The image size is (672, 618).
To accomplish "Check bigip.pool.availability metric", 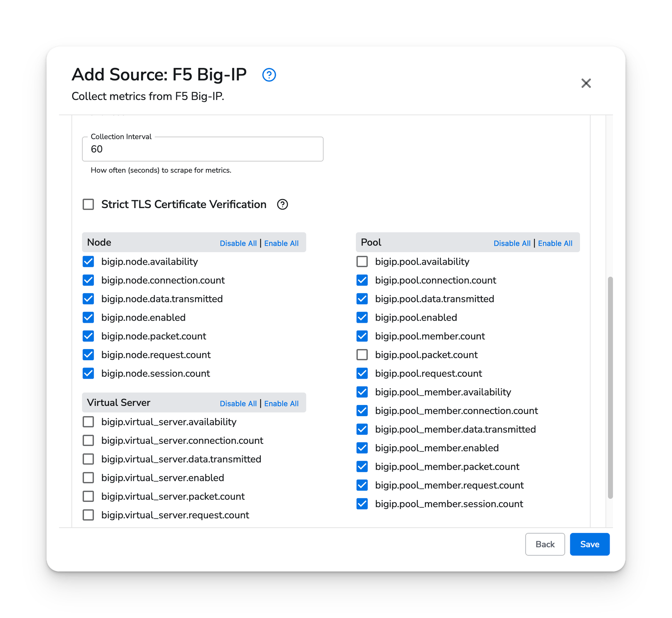I will click(x=362, y=262).
